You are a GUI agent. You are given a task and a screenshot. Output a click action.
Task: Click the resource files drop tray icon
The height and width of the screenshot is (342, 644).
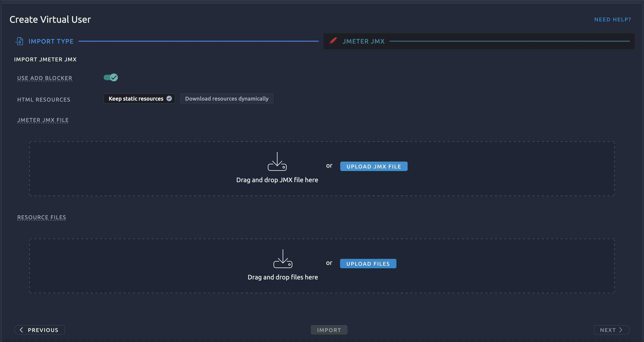283,259
